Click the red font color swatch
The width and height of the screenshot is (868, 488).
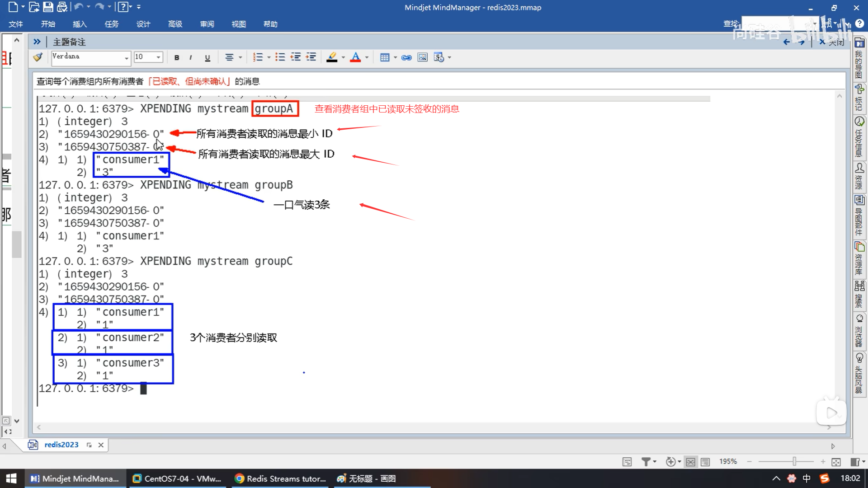tap(355, 57)
